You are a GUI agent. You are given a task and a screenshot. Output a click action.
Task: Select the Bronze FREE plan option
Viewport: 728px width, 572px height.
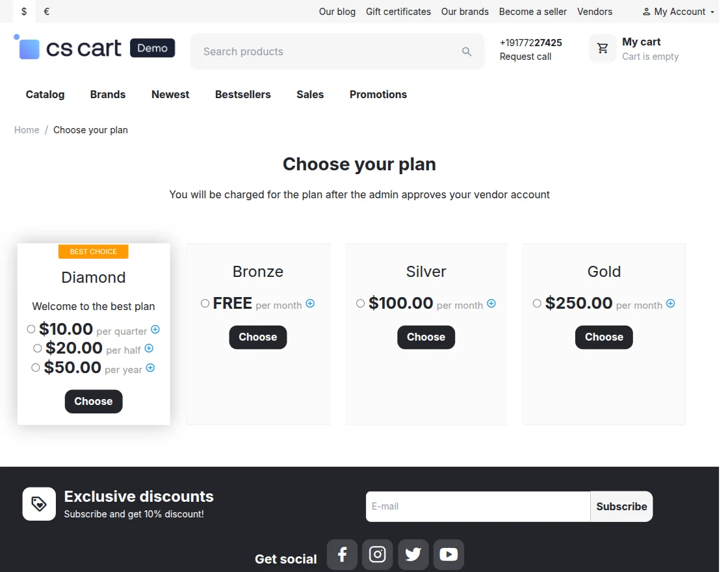coord(204,303)
